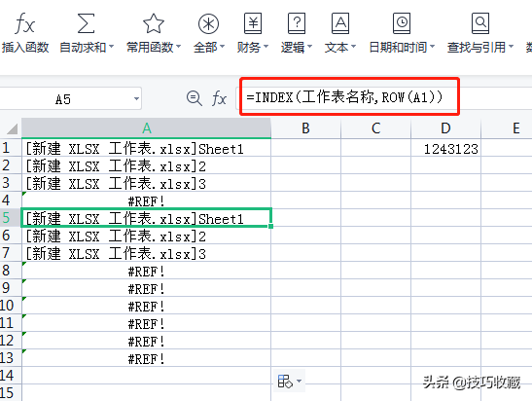Image resolution: width=532 pixels, height=401 pixels.
Task: Click the 插入函数 label
Action: pos(25,47)
